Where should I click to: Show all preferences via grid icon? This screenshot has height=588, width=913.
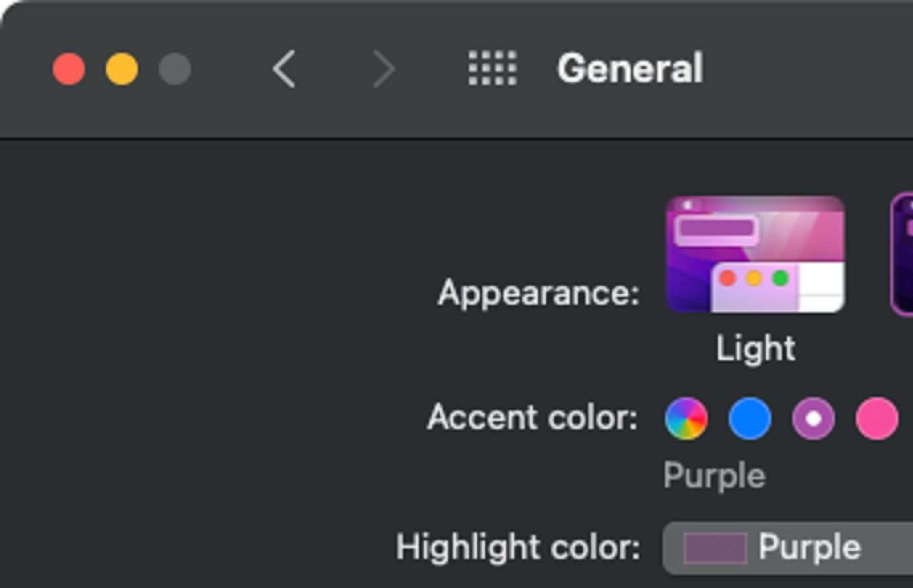[492, 69]
